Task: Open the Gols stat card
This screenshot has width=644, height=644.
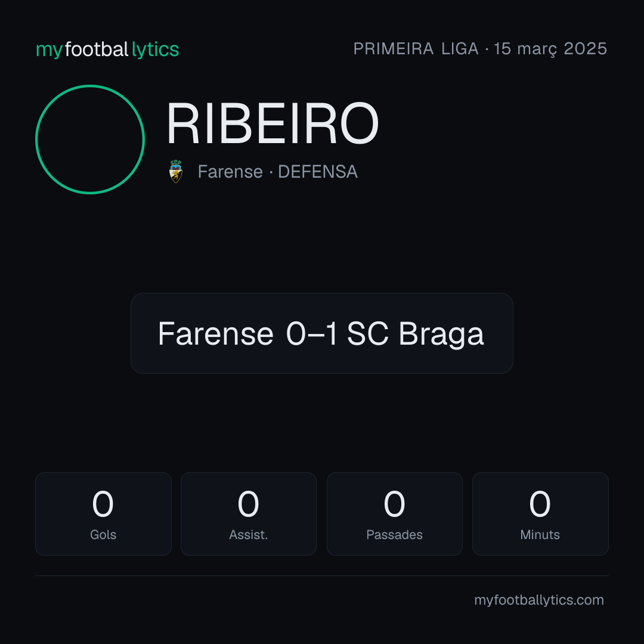Action: [x=103, y=514]
